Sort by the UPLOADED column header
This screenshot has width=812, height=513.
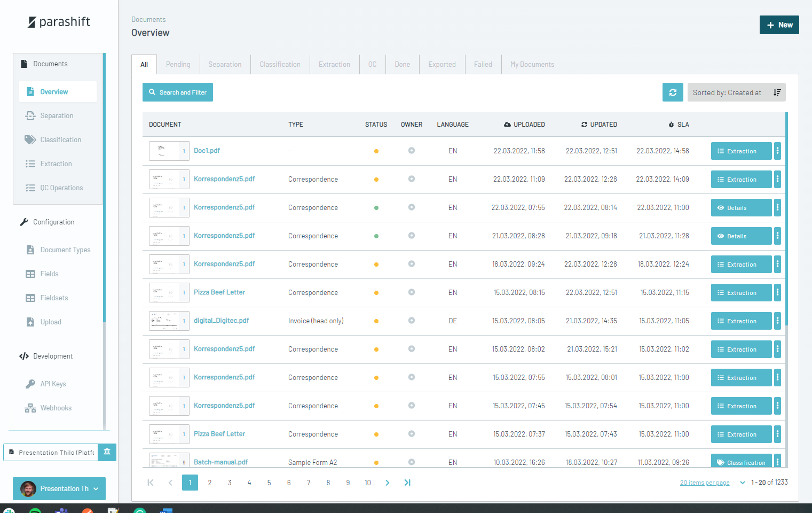coord(524,125)
